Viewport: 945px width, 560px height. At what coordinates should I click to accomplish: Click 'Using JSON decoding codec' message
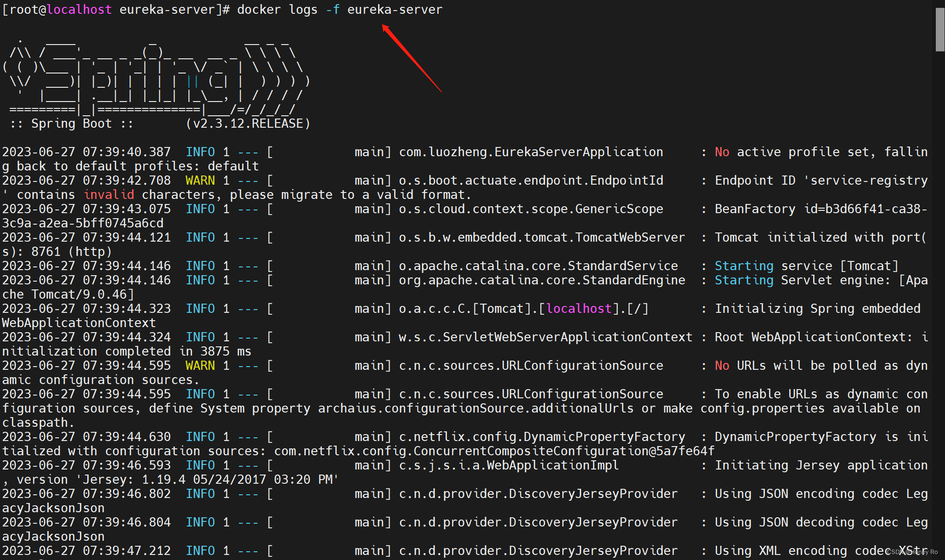806,522
